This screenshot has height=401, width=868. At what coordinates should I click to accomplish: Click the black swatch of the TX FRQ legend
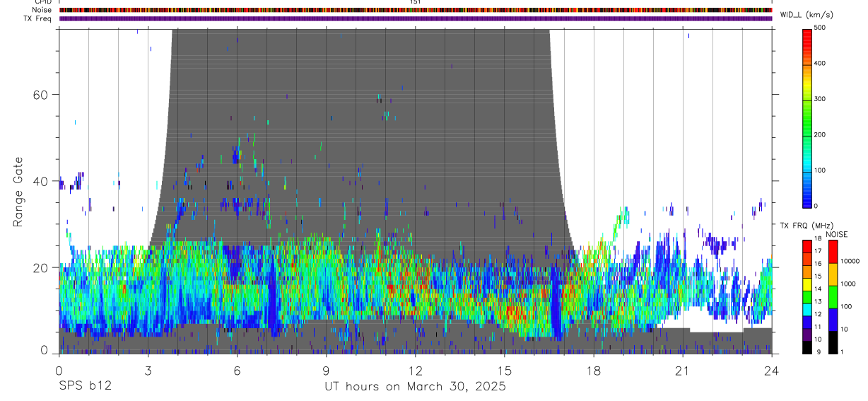(x=807, y=346)
